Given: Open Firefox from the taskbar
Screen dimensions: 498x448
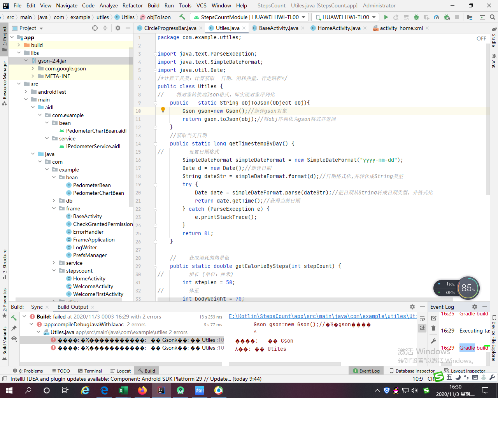Looking at the screenshot, I should click(x=142, y=390).
